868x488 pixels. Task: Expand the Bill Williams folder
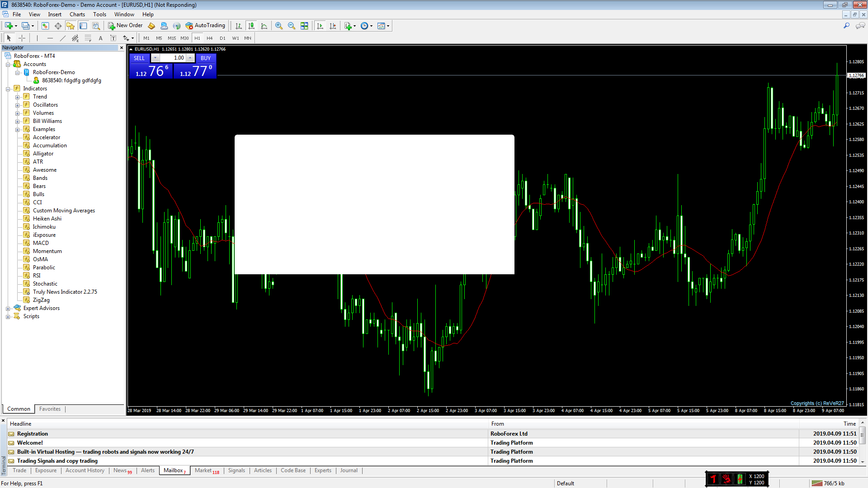[x=17, y=121]
